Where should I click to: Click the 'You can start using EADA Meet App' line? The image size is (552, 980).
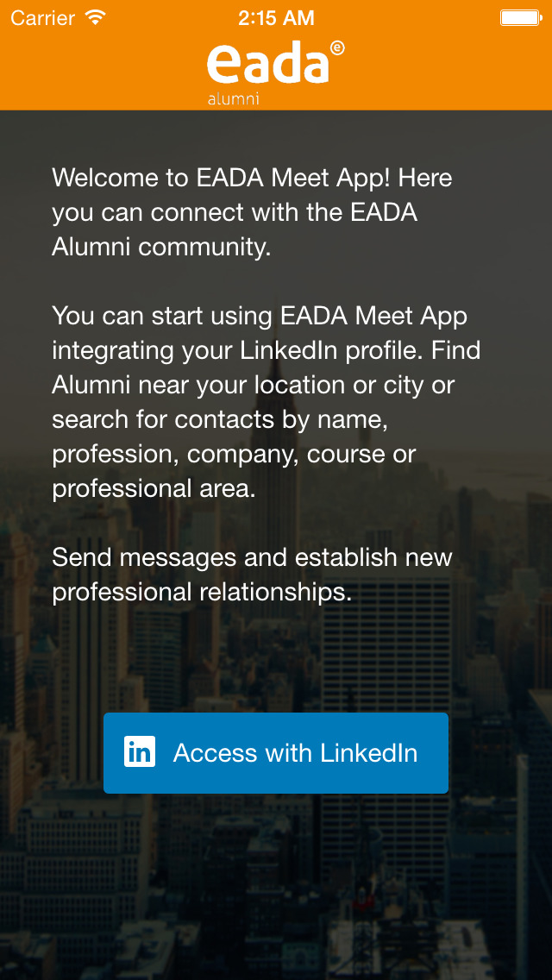click(260, 316)
